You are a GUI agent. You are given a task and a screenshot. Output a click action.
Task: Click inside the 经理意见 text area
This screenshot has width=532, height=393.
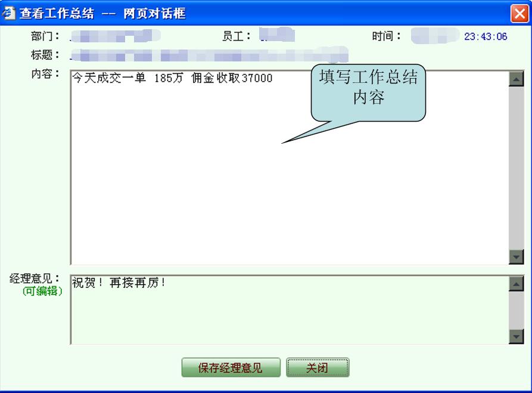[290, 310]
